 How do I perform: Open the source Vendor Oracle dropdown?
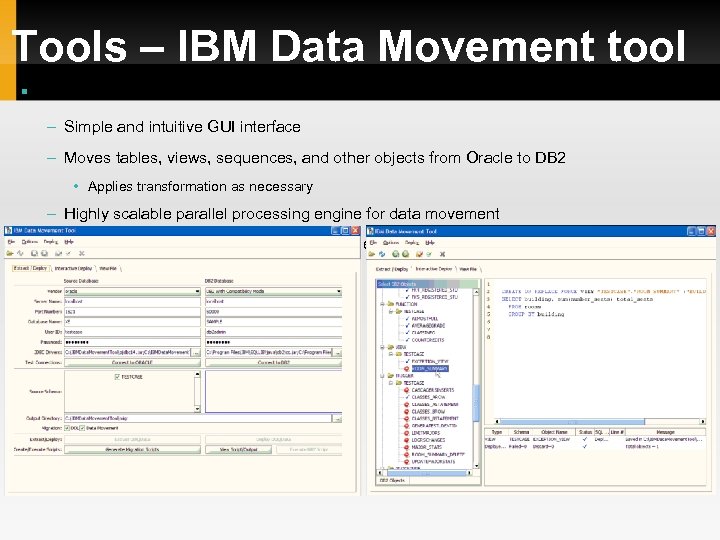point(132,291)
